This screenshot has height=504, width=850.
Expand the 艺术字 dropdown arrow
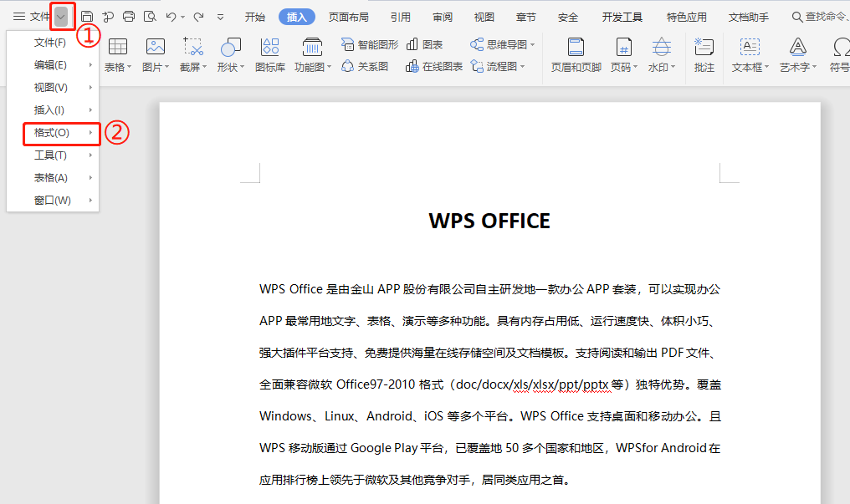click(x=814, y=67)
